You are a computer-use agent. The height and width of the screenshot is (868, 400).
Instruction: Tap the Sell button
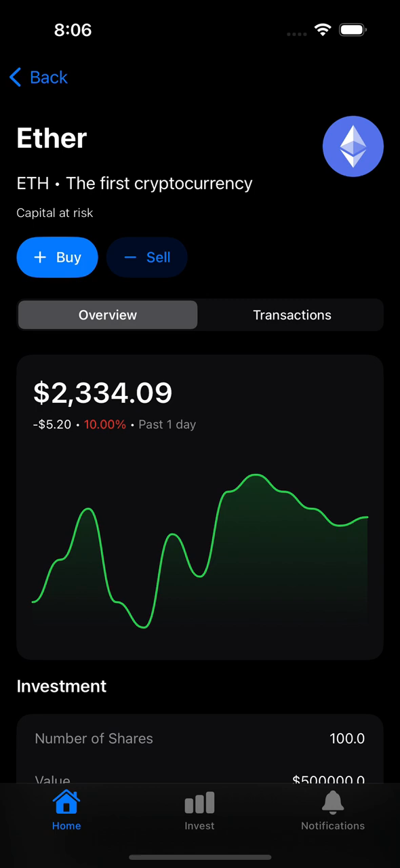147,257
